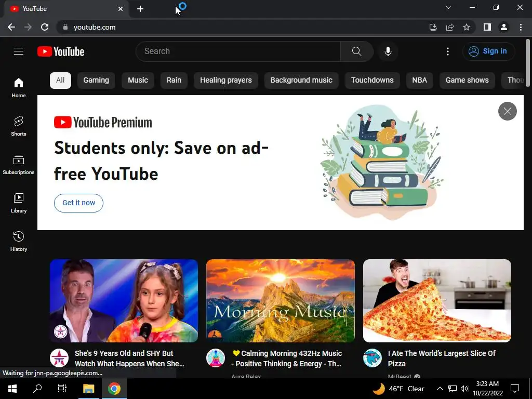Viewport: 532px width, 399px height.
Task: Open Library in the sidebar
Action: [x=19, y=203]
